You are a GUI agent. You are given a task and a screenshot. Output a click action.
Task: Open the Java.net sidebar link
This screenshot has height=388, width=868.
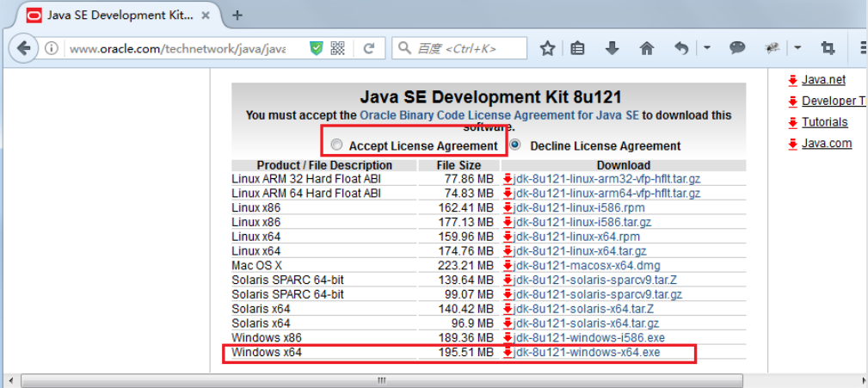click(824, 80)
